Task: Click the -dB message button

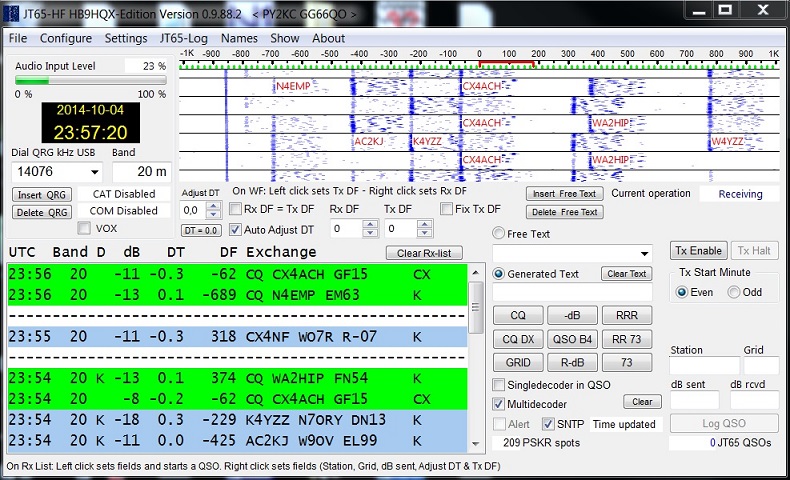Action: [x=572, y=315]
